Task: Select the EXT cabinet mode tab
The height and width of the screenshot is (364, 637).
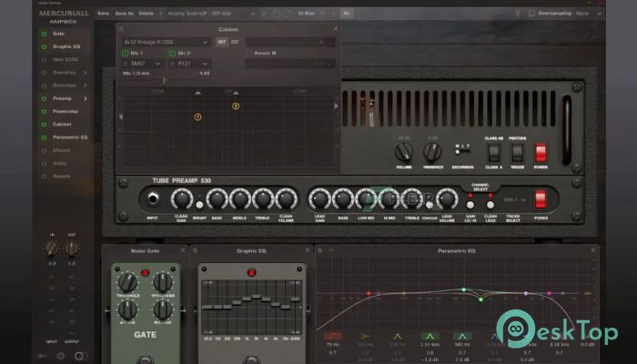Action: (235, 42)
